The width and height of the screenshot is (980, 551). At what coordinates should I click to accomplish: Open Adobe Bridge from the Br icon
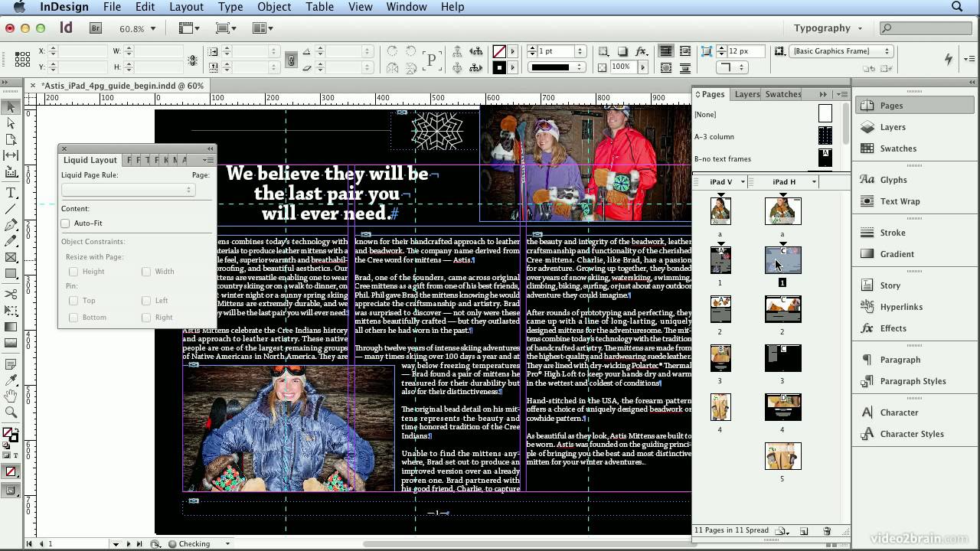pos(96,28)
